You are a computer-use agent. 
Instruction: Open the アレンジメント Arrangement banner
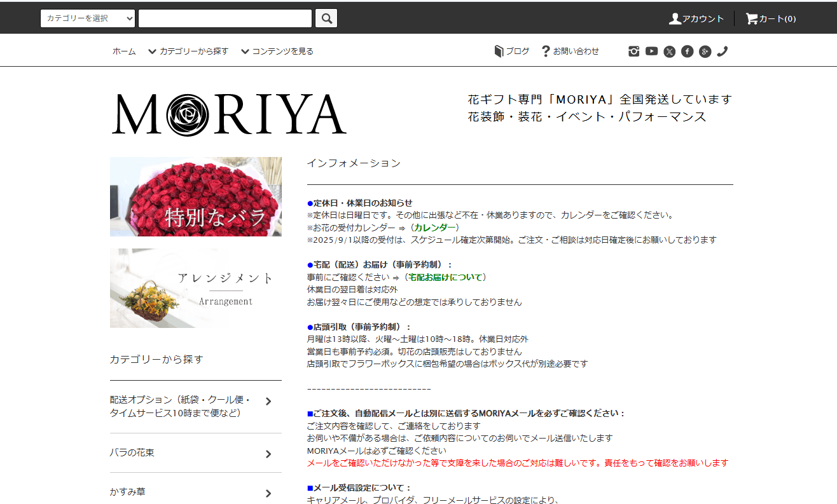[196, 288]
